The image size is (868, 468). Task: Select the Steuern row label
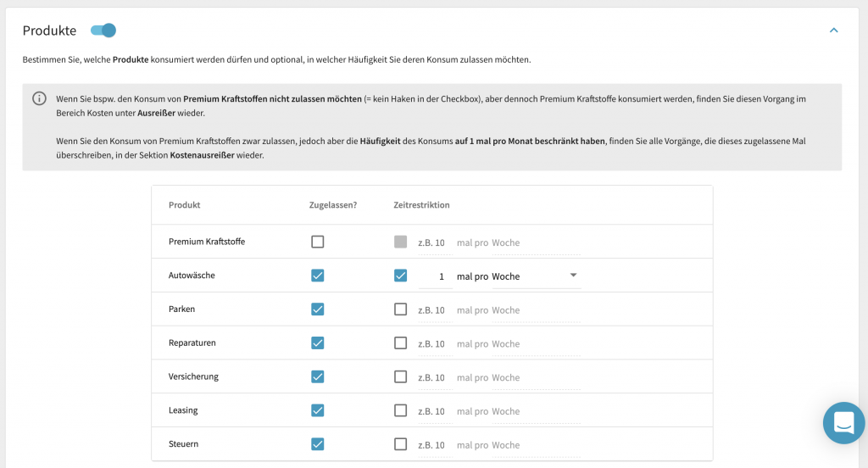(x=183, y=444)
